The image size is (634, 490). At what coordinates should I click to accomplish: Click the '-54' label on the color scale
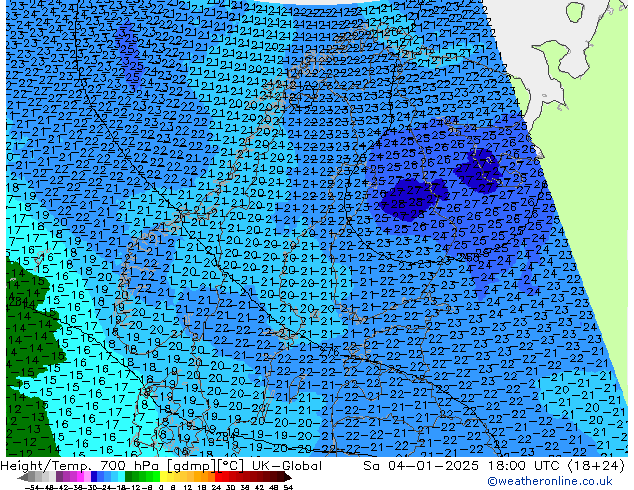tap(32, 487)
